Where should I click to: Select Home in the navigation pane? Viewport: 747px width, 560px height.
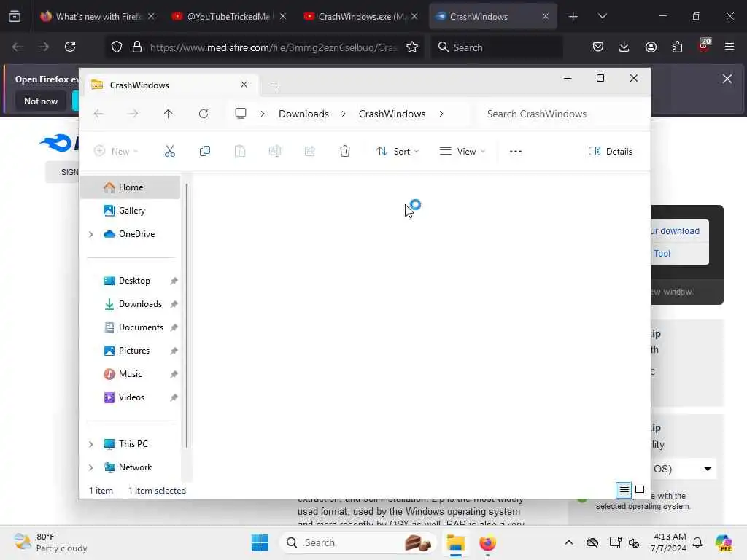click(131, 187)
